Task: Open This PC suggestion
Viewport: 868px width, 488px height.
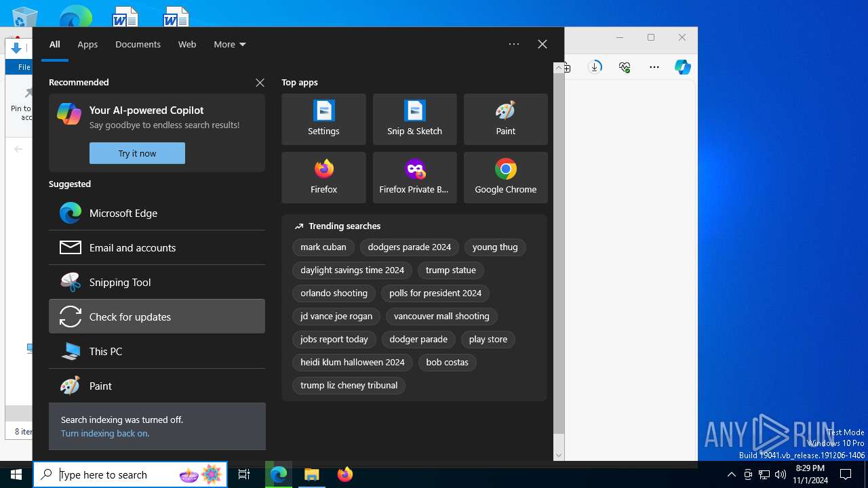Action: click(157, 351)
